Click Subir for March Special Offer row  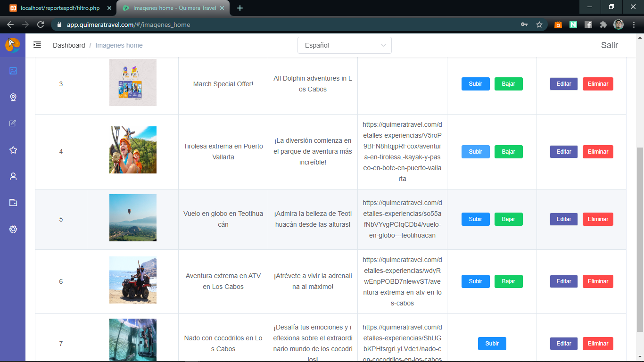point(475,84)
